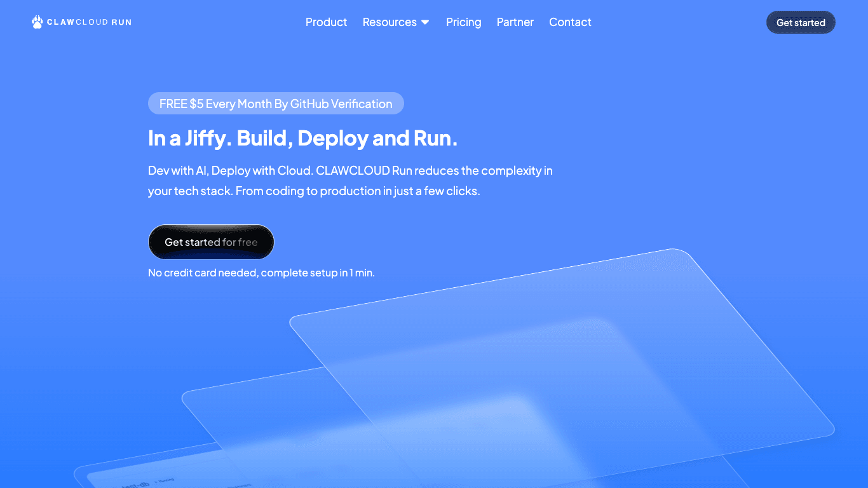
Task: Go to the Partner page
Action: coord(515,22)
